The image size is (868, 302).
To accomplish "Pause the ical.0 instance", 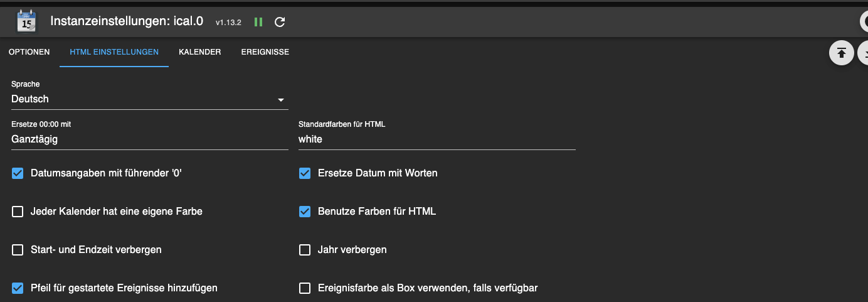I will [258, 22].
